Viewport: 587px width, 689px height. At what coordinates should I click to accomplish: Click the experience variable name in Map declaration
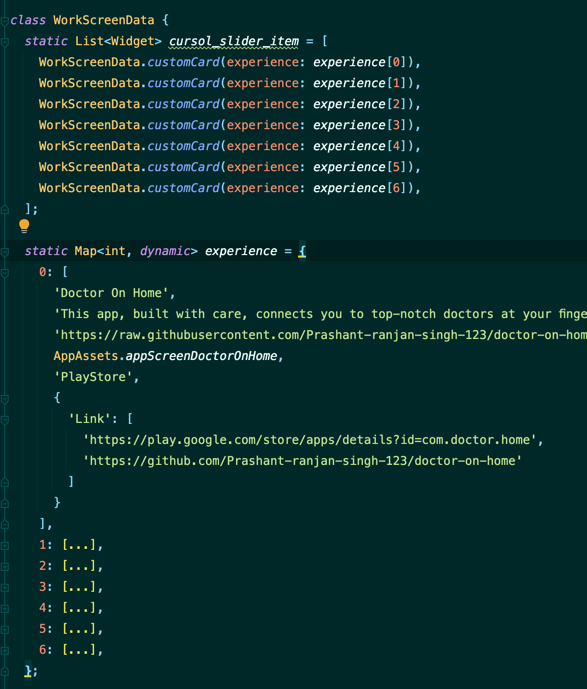241,251
